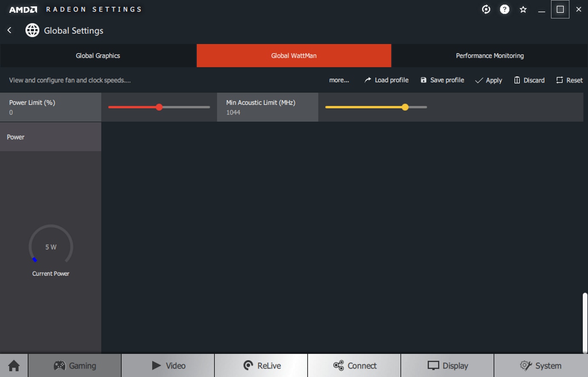The image size is (588, 377).
Task: Reset WattMan settings
Action: 569,80
